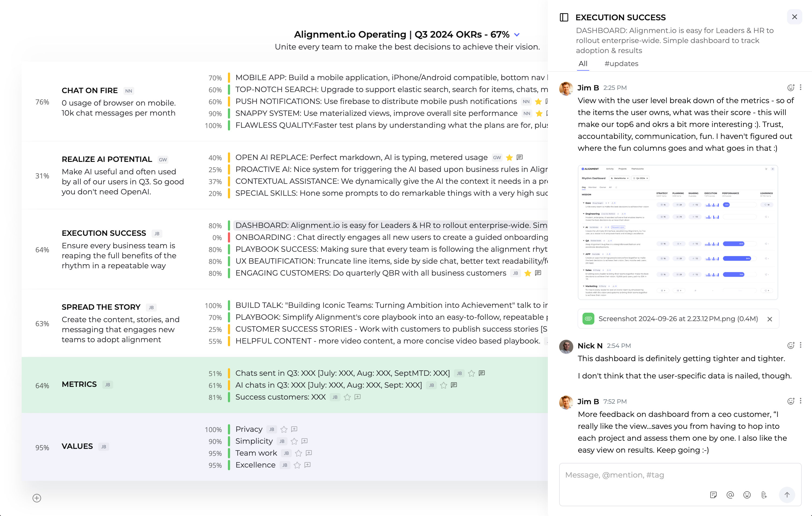Click the add objective plus button
Image resolution: width=812 pixels, height=516 pixels.
pyautogui.click(x=37, y=498)
